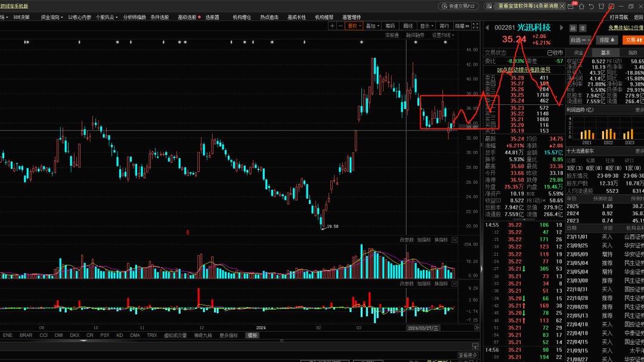The height and width of the screenshot is (362, 644).
Task: Open the 资金流向 fund flow menu
Action: tap(52, 17)
